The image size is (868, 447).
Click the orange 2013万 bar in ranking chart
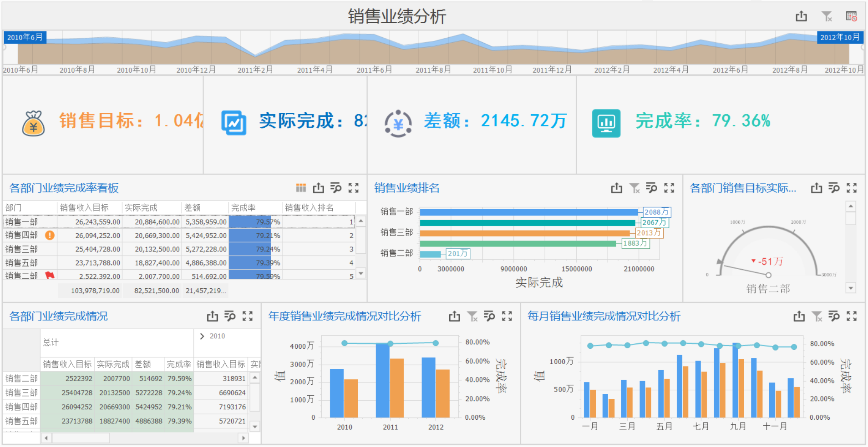pyautogui.click(x=525, y=233)
